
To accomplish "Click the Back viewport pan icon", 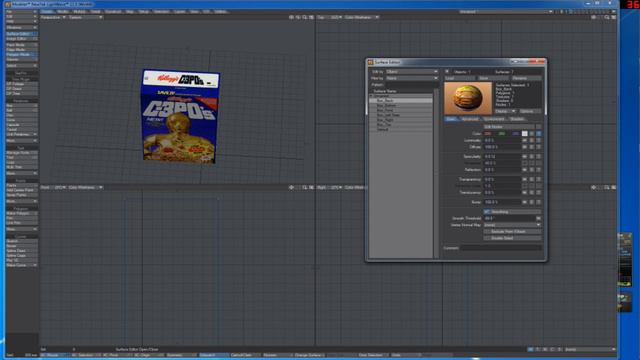I will pyautogui.click(x=291, y=188).
